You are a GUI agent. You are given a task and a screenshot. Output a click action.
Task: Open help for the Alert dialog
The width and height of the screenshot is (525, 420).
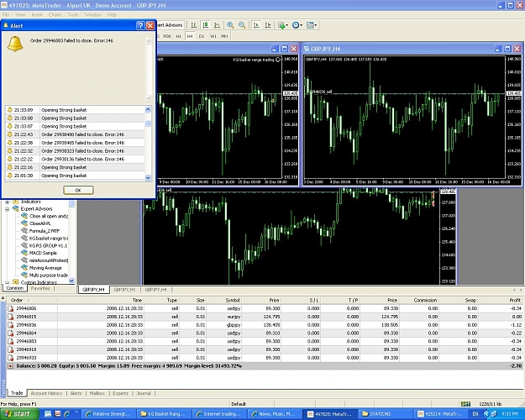(x=140, y=26)
